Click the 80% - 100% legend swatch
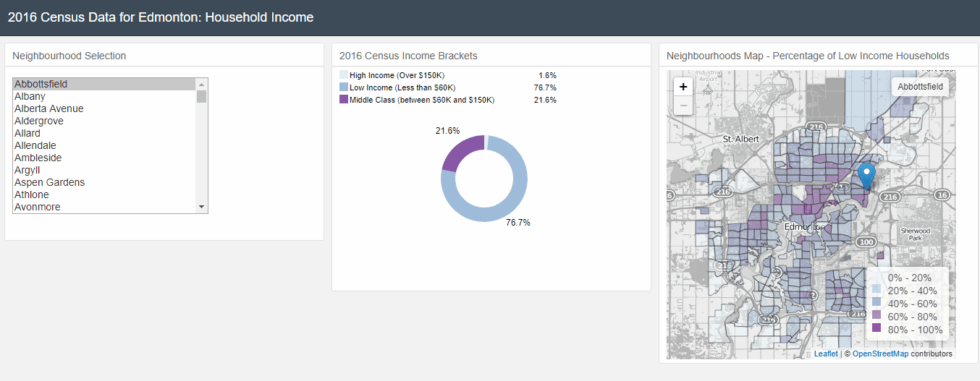The height and width of the screenshot is (381, 980). 876,329
